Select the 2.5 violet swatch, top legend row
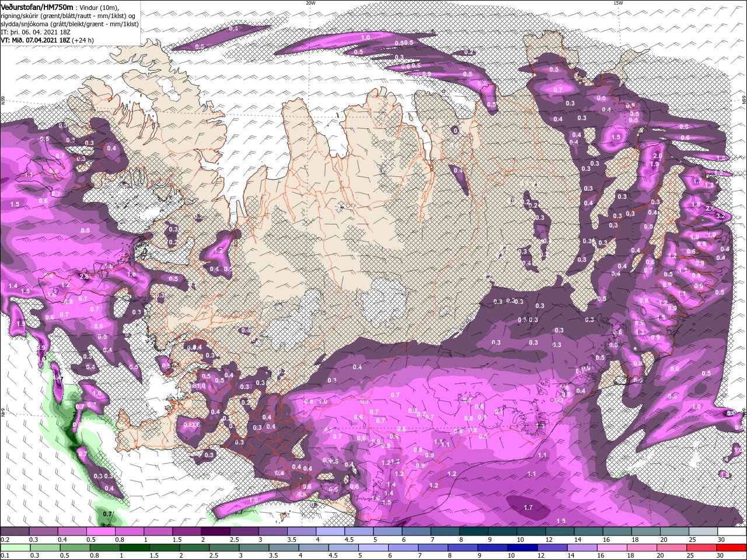This screenshot has width=747, height=560. (x=245, y=531)
